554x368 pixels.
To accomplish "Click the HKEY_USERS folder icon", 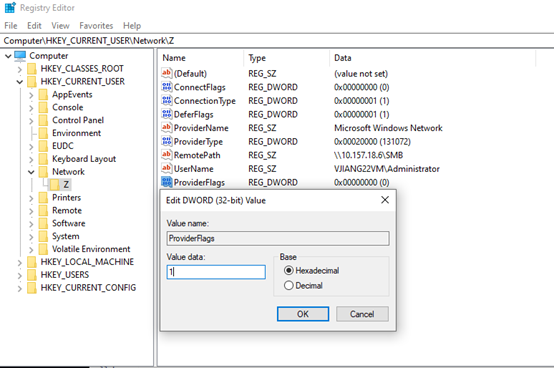I will pyautogui.click(x=32, y=275).
